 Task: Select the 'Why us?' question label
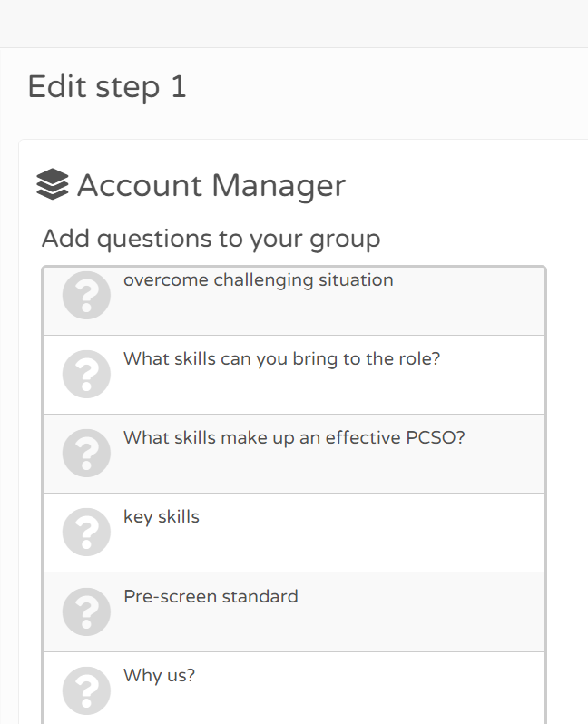(160, 676)
